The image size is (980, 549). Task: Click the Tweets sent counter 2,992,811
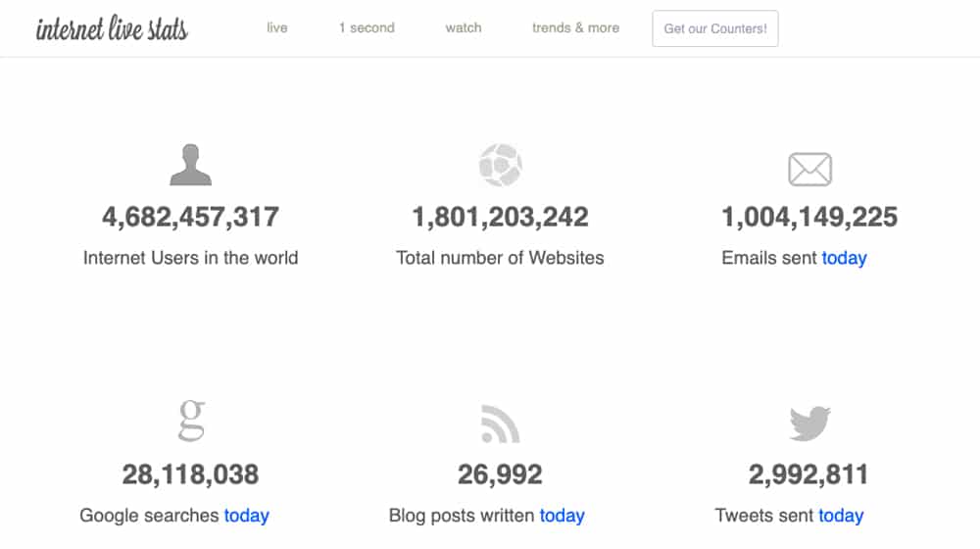coord(808,474)
